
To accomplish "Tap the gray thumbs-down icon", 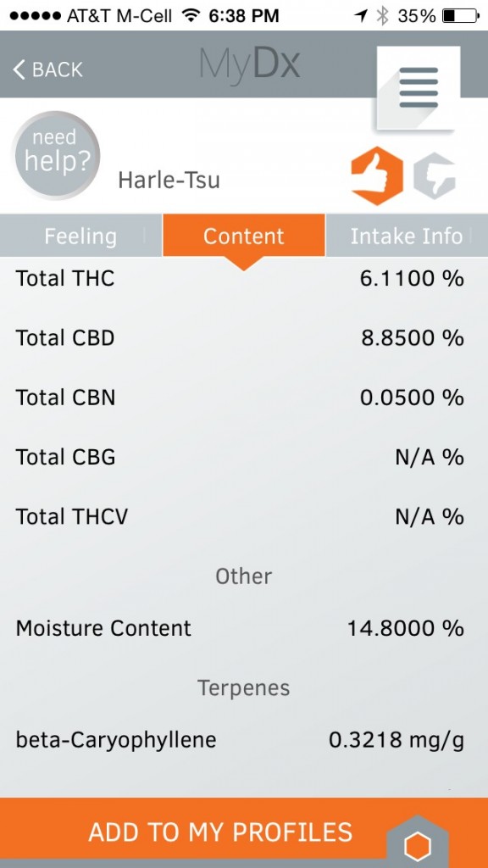I will coord(435,175).
